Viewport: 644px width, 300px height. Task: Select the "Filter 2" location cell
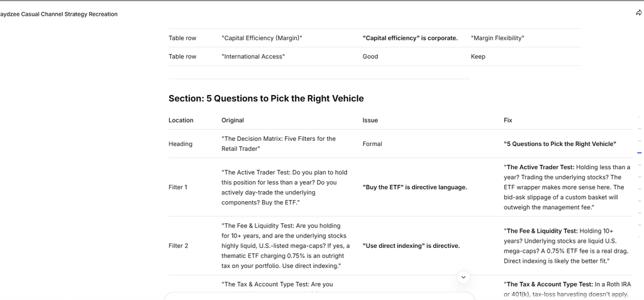coord(178,246)
